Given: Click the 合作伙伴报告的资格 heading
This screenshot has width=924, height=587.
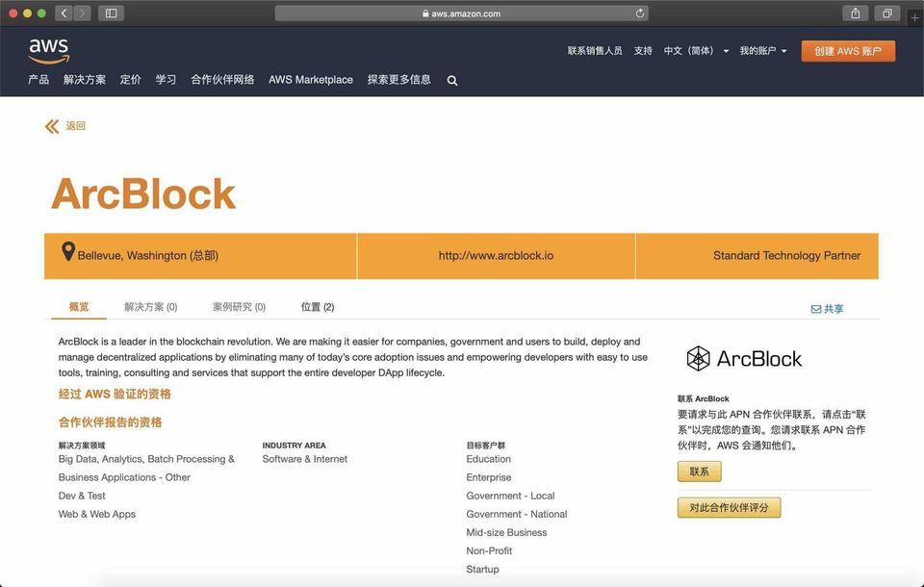Looking at the screenshot, I should point(110,422).
